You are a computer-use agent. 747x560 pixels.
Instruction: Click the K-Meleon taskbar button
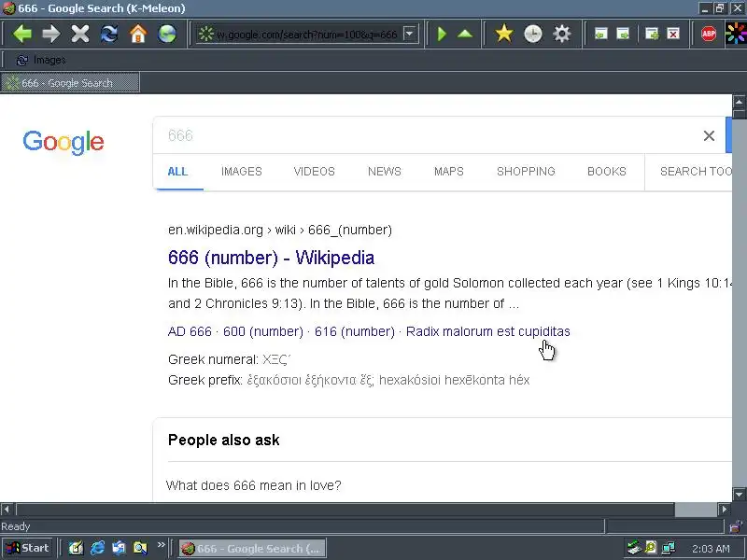(x=252, y=548)
